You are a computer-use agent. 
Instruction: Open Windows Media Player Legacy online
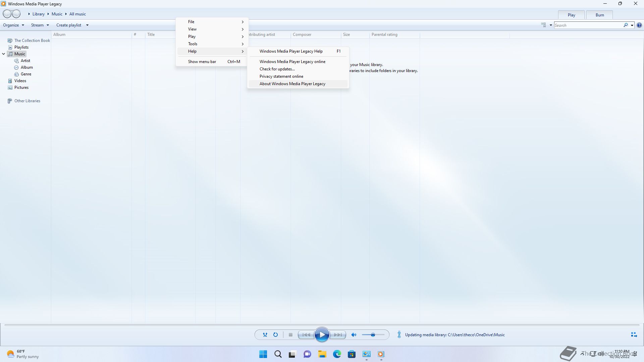(x=298, y=62)
